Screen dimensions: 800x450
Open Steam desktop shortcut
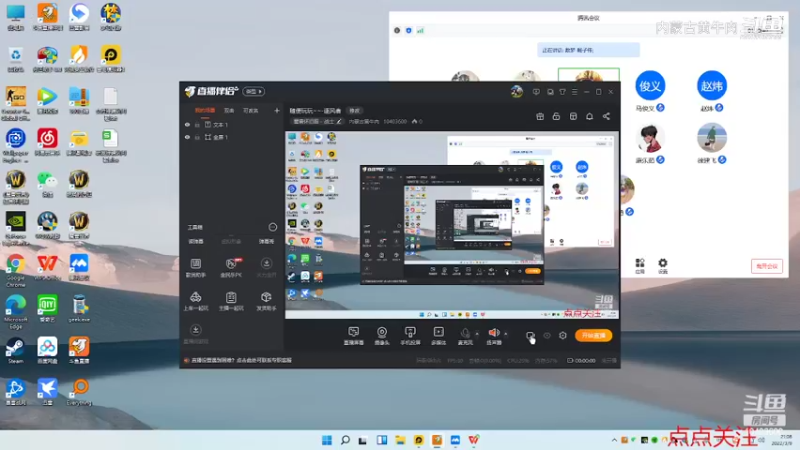click(x=16, y=352)
